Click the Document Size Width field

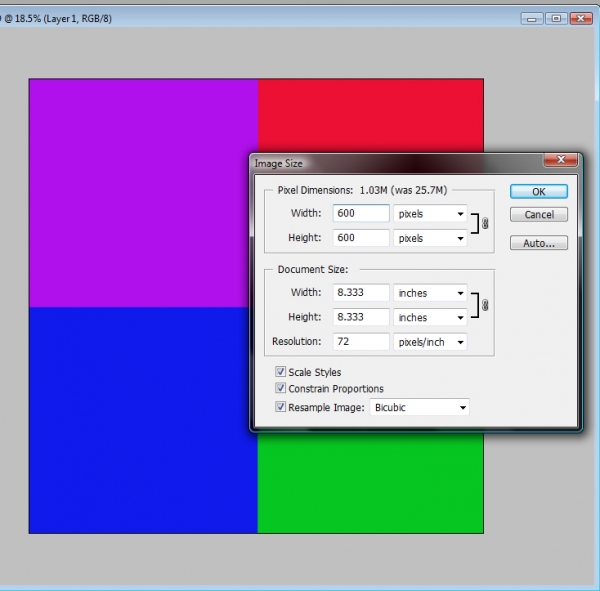click(361, 292)
